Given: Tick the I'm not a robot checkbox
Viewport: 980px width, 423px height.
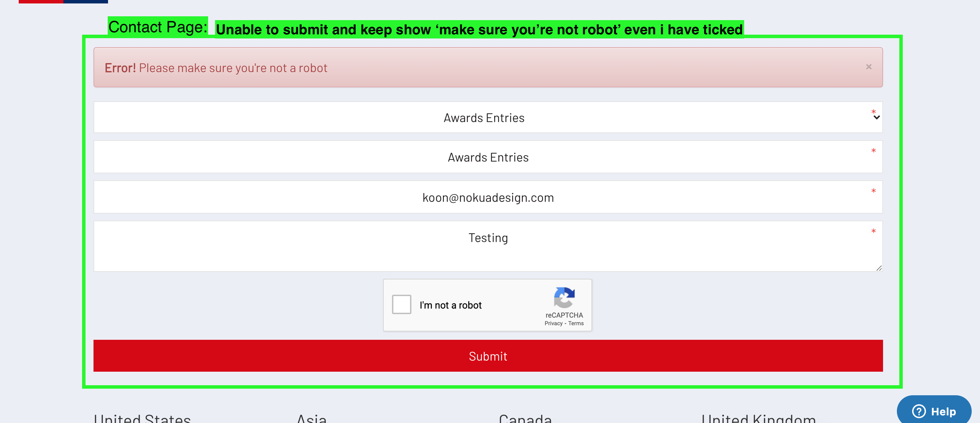Looking at the screenshot, I should tap(401, 304).
